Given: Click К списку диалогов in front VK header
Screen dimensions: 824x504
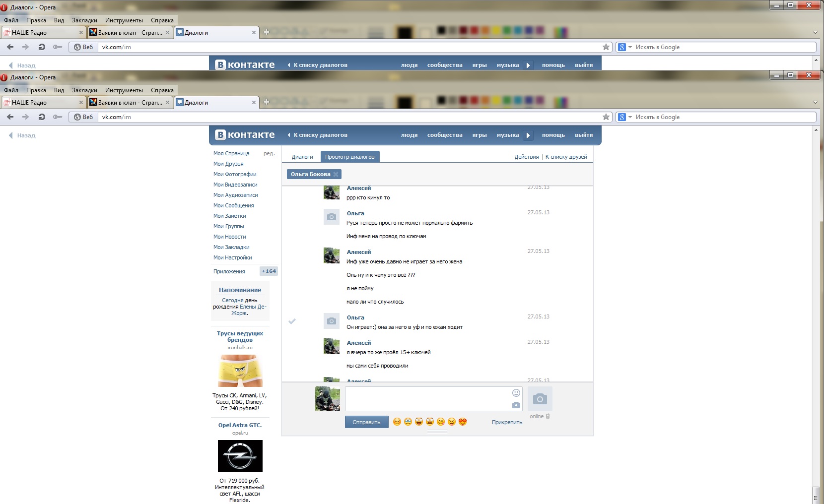Looking at the screenshot, I should 317,135.
